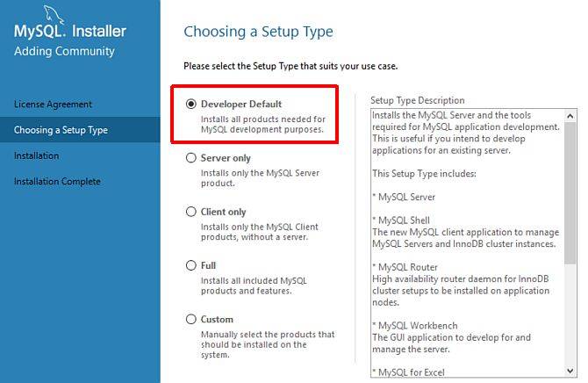This screenshot has height=383, width=588.
Task: Click the '* MySQL Shell' line in the description
Action: click(400, 220)
